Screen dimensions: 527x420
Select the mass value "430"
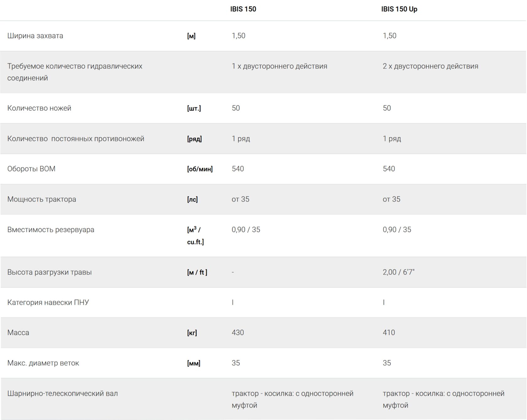238,333
